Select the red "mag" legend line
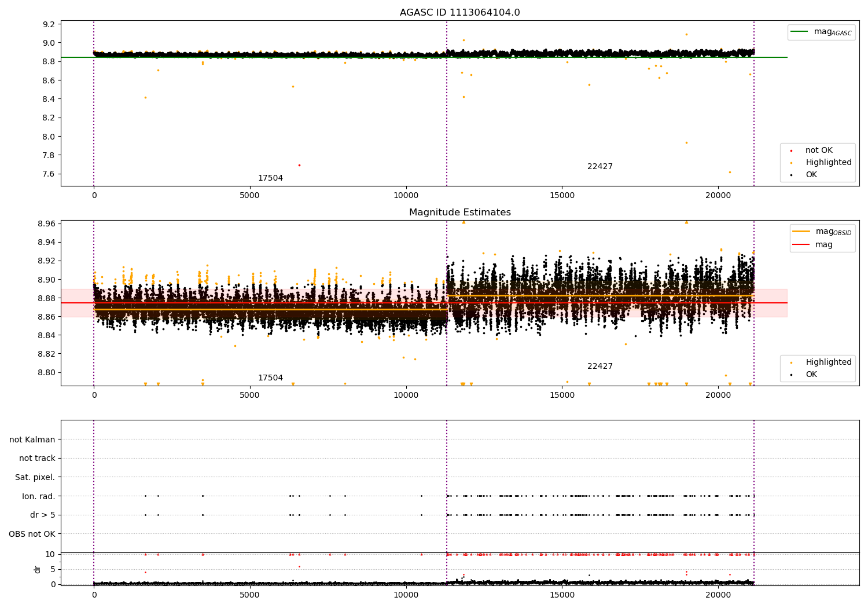Screen dimensions: 868x608 (801, 245)
